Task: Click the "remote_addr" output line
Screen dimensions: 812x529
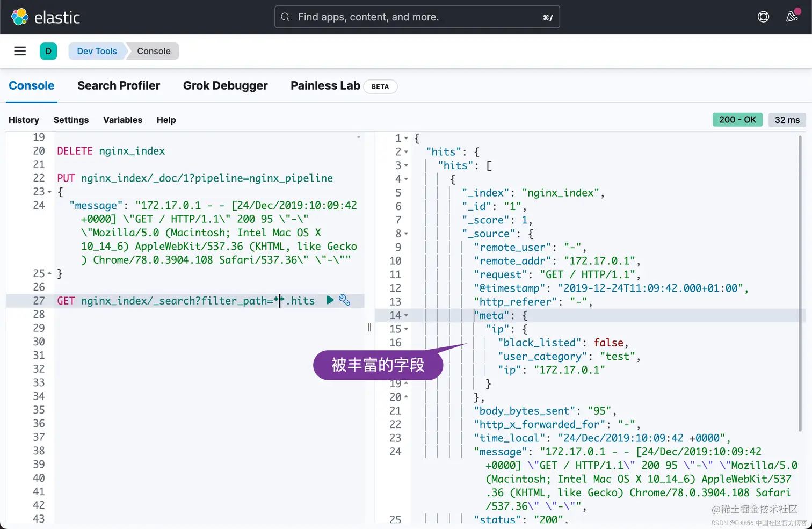Action: tap(557, 261)
